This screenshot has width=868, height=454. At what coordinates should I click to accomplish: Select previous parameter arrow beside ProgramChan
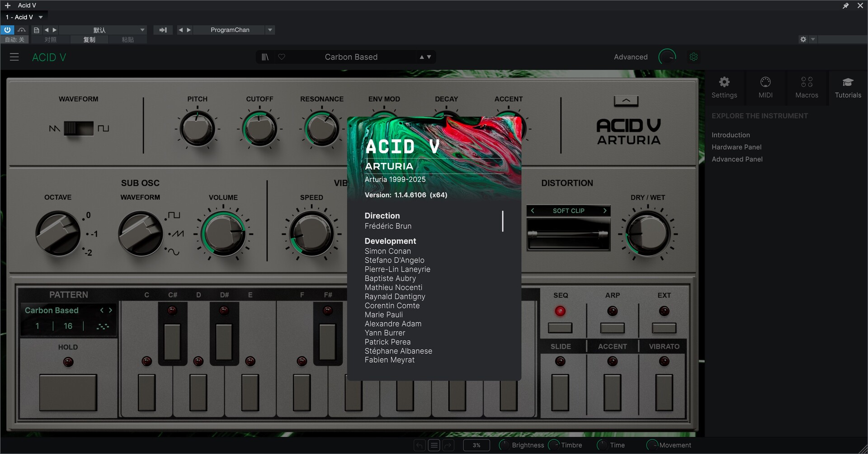(x=180, y=30)
